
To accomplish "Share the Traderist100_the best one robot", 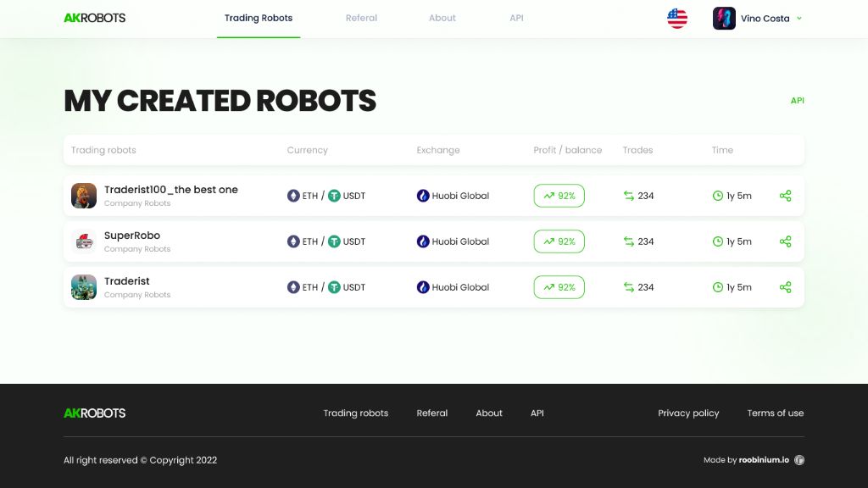I will coord(785,196).
